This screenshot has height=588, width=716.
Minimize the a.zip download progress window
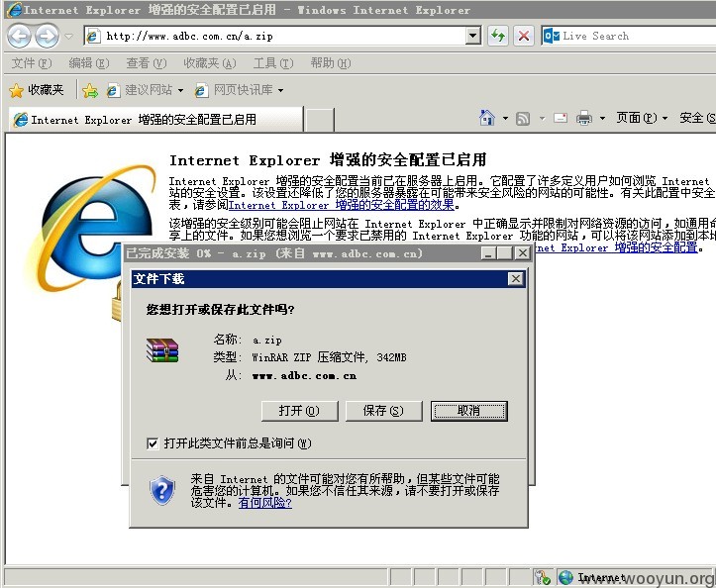coord(488,252)
